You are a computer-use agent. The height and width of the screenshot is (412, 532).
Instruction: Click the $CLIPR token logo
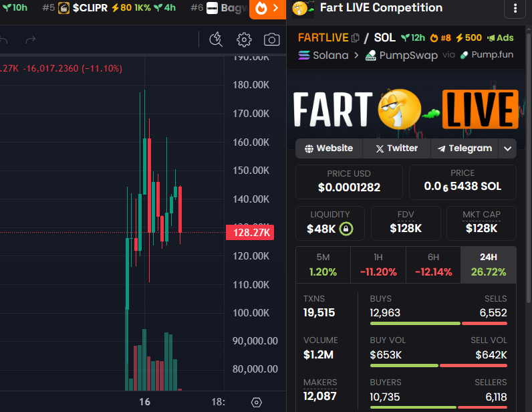tap(63, 8)
